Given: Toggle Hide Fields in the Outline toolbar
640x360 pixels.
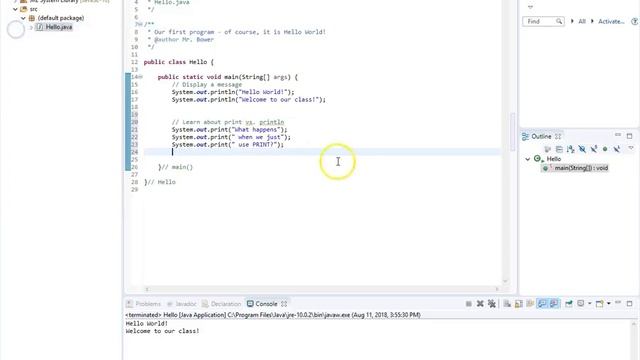Looking at the screenshot, I should 582,149.
